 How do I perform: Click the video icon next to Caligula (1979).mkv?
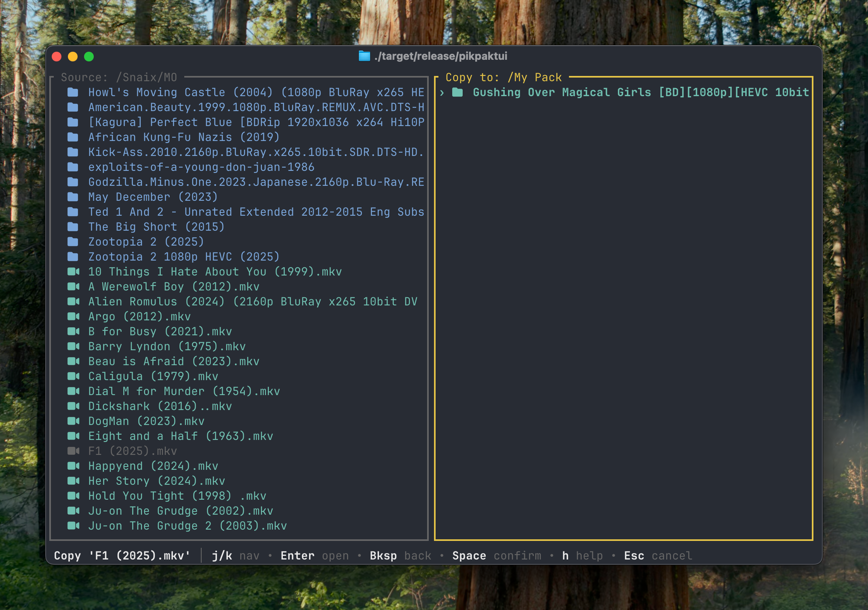pyautogui.click(x=73, y=376)
